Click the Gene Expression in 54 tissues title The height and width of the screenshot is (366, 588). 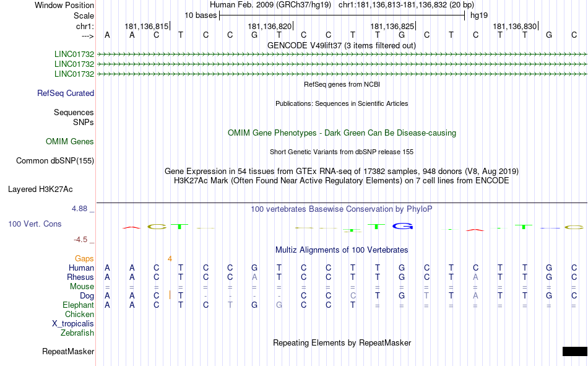tap(342, 171)
